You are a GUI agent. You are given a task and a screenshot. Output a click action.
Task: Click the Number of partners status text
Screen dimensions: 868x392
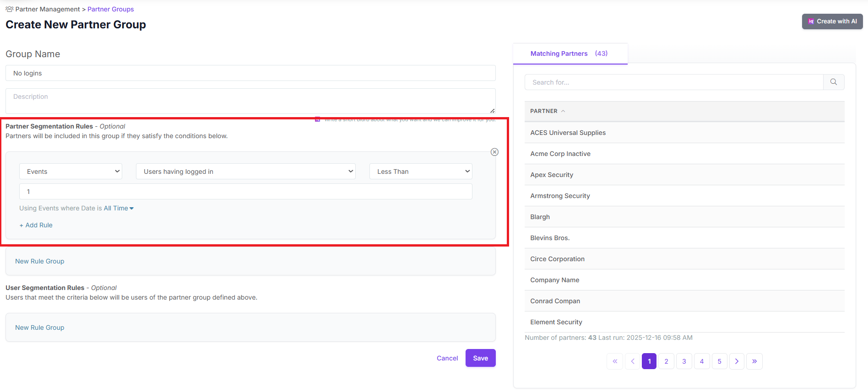click(608, 338)
